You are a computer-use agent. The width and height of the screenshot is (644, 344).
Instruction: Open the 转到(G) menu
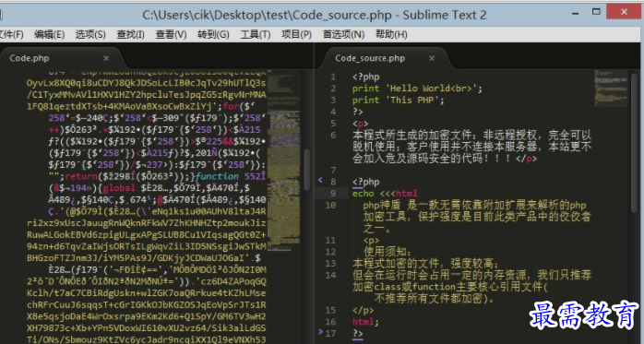(213, 34)
